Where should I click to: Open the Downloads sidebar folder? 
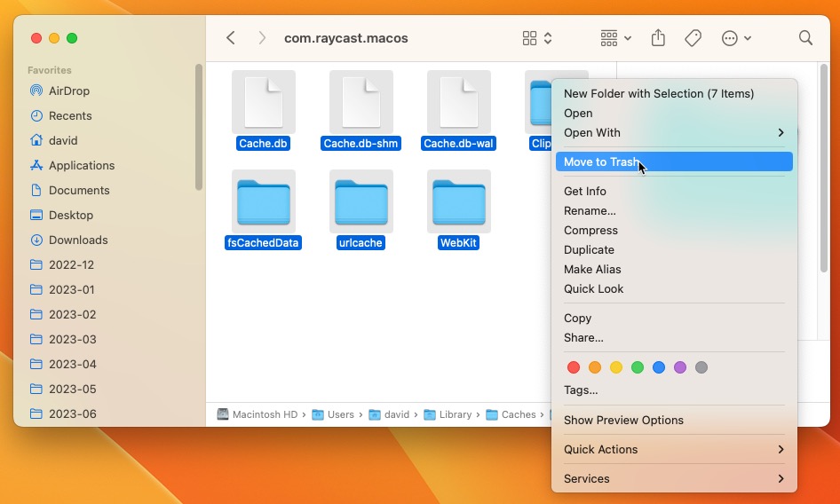pyautogui.click(x=77, y=240)
